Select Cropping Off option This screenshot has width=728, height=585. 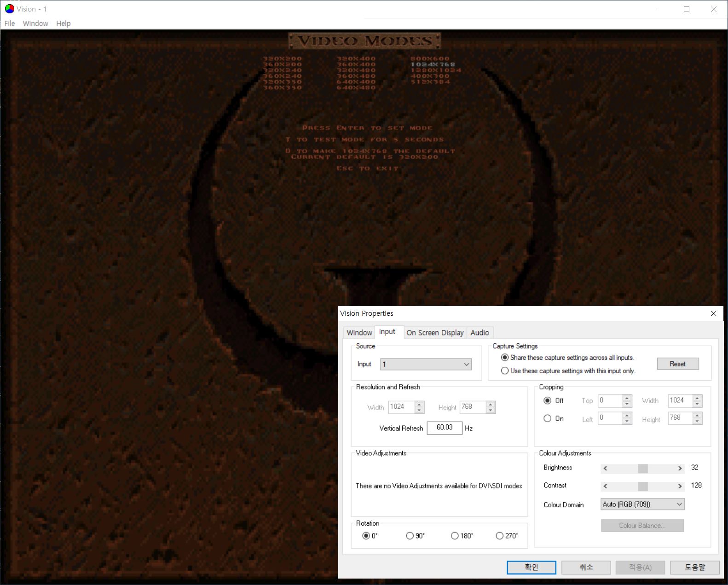pos(553,400)
